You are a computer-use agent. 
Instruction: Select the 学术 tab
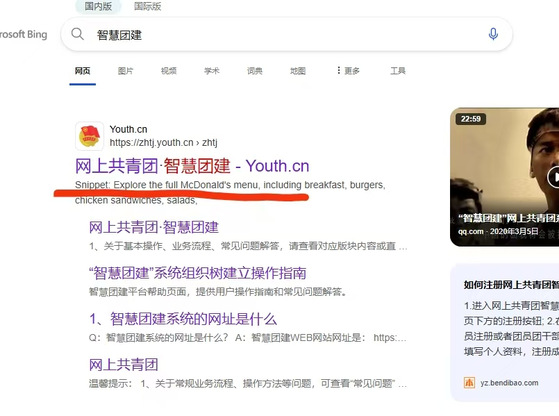pos(212,71)
